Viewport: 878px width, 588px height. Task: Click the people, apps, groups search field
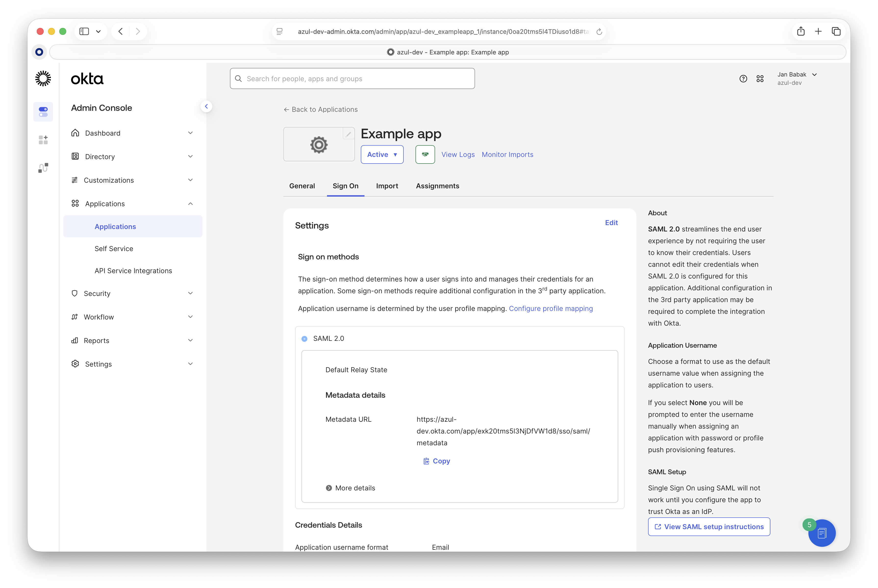pyautogui.click(x=352, y=79)
